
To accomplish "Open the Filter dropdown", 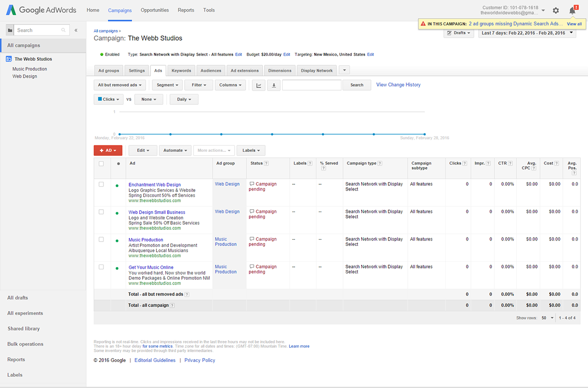I will pos(199,85).
